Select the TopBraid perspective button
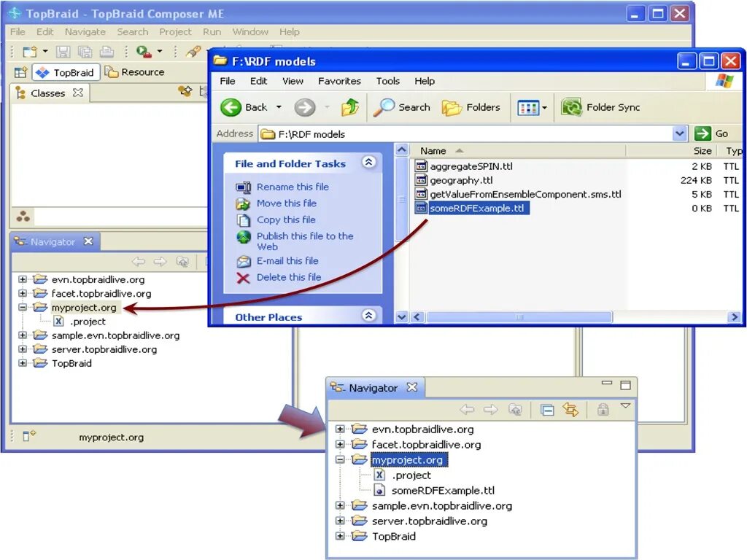The image size is (747, 560). [66, 72]
